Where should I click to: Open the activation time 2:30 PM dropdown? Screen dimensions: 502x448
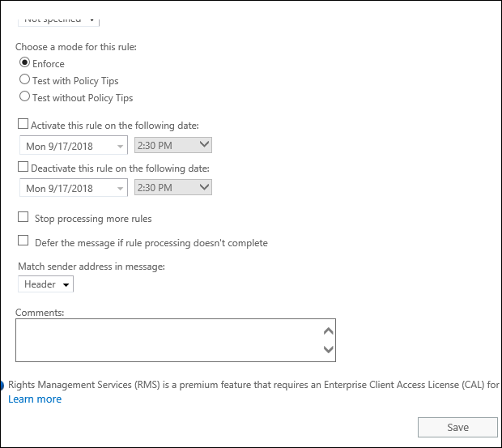click(x=173, y=145)
